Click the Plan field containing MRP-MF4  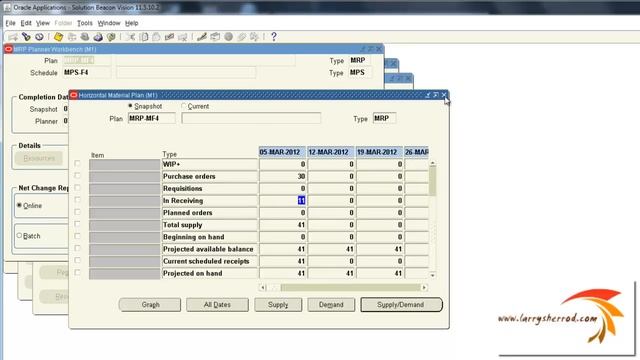point(151,118)
